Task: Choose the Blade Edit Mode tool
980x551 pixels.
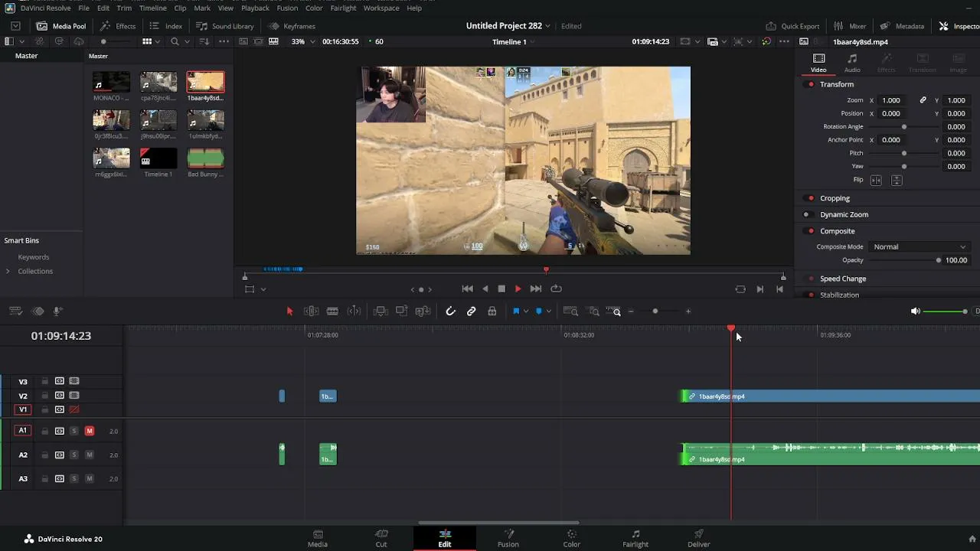Action: (x=332, y=311)
